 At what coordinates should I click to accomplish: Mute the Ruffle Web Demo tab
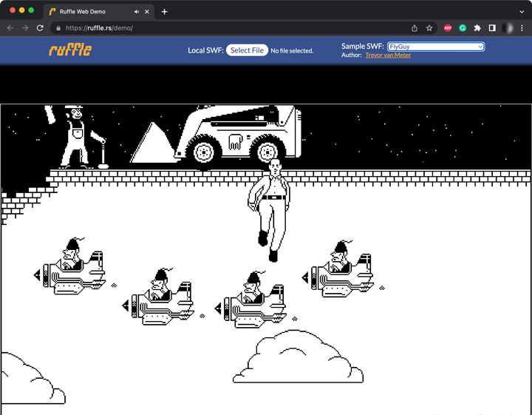(x=137, y=12)
